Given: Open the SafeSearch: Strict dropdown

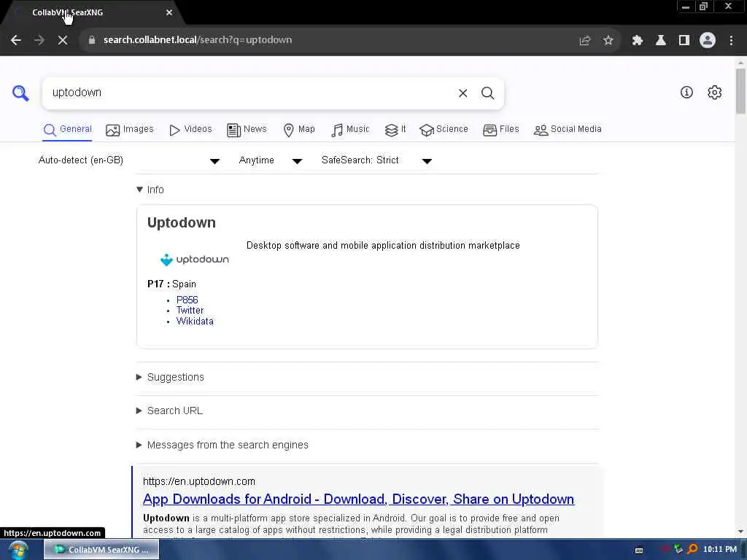Looking at the screenshot, I should pos(376,160).
